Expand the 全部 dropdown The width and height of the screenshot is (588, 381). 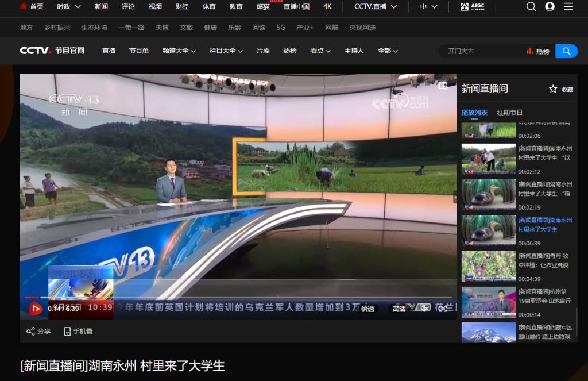[x=388, y=51]
